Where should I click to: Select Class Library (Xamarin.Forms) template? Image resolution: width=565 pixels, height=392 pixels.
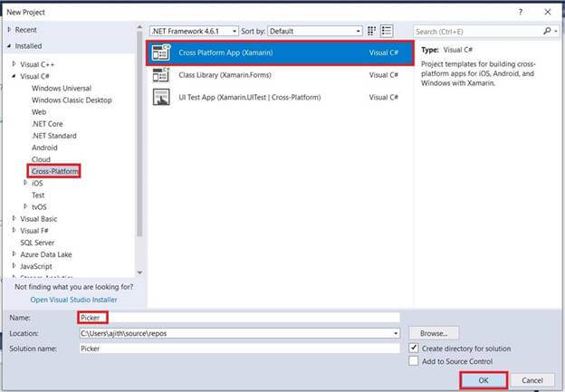click(x=280, y=75)
